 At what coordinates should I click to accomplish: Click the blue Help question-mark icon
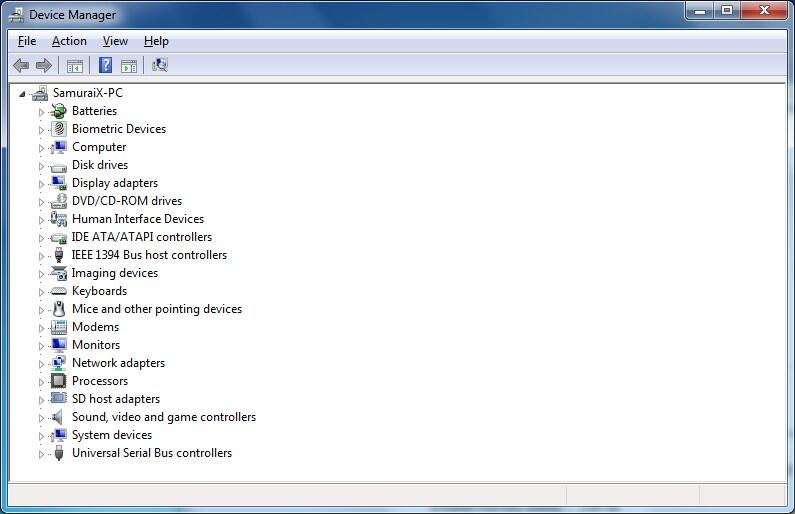(x=105, y=65)
